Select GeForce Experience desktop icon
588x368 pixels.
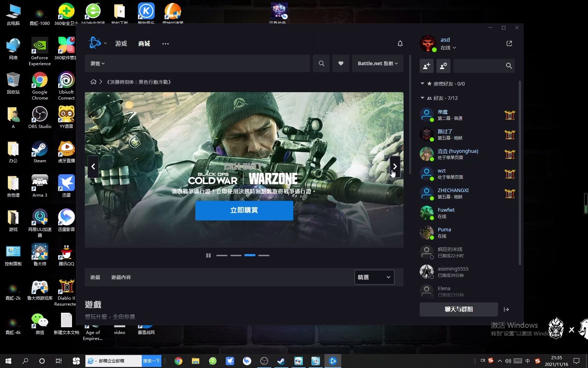[40, 52]
